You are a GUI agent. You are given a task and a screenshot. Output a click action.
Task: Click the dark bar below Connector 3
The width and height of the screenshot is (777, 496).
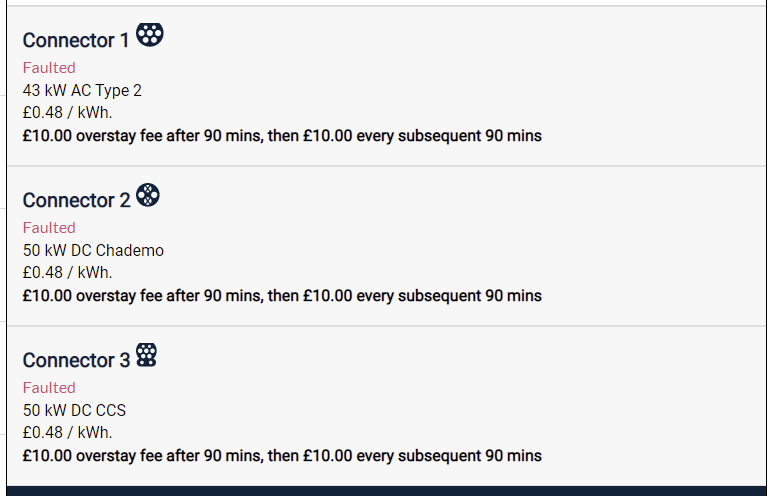pyautogui.click(x=387, y=491)
